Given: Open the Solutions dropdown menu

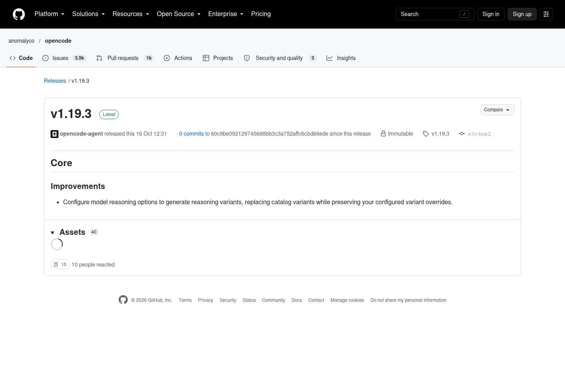Looking at the screenshot, I should [x=89, y=14].
